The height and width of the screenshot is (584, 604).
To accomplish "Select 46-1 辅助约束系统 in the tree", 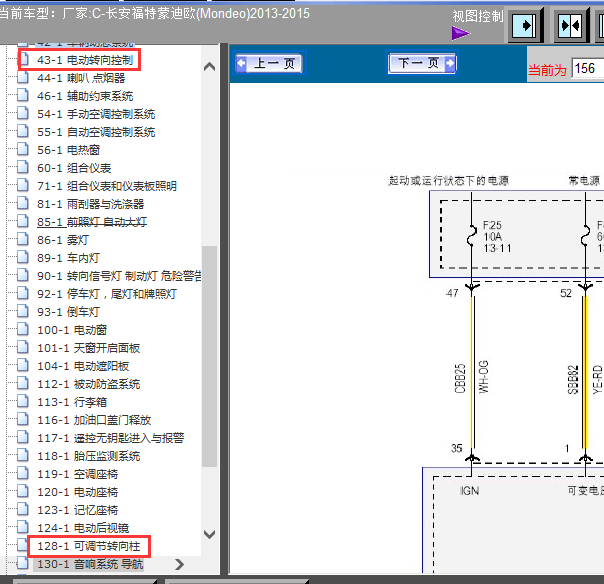I will point(85,96).
